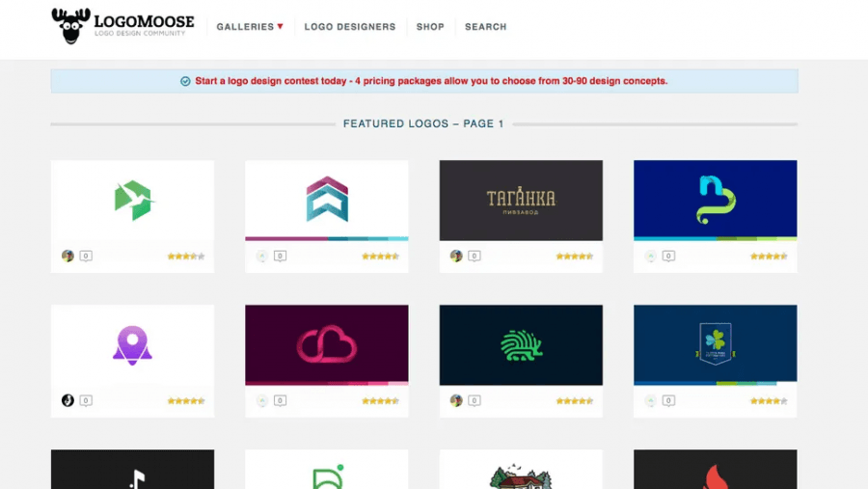The width and height of the screenshot is (868, 489).
Task: Open comments on the green bird logo card
Action: point(86,256)
